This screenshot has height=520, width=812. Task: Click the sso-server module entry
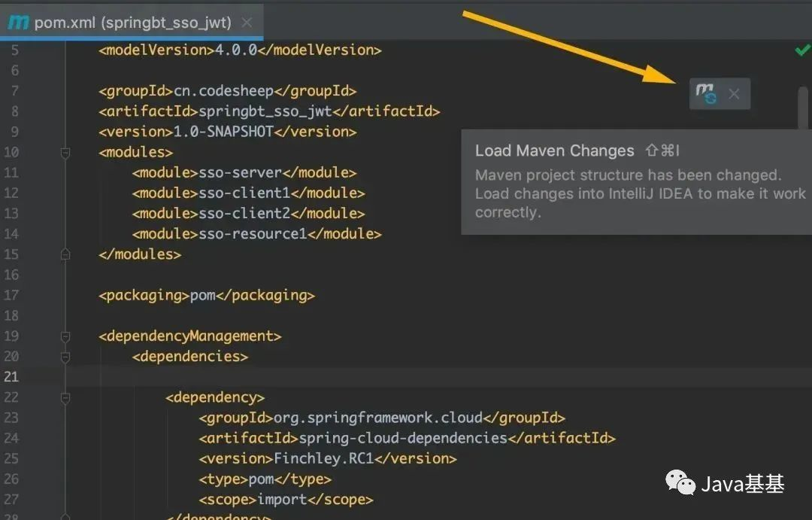[x=244, y=172]
